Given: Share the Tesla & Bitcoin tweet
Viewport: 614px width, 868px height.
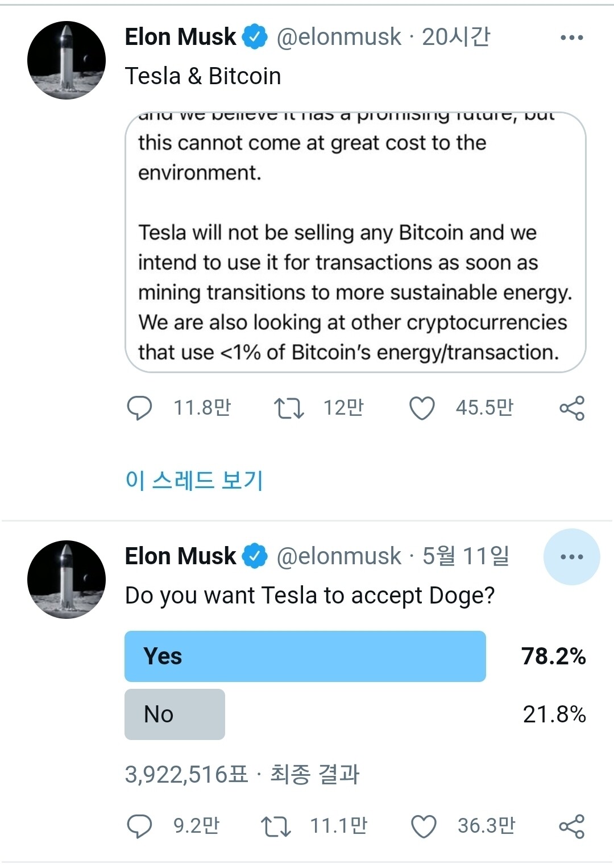Looking at the screenshot, I should pos(571,408).
